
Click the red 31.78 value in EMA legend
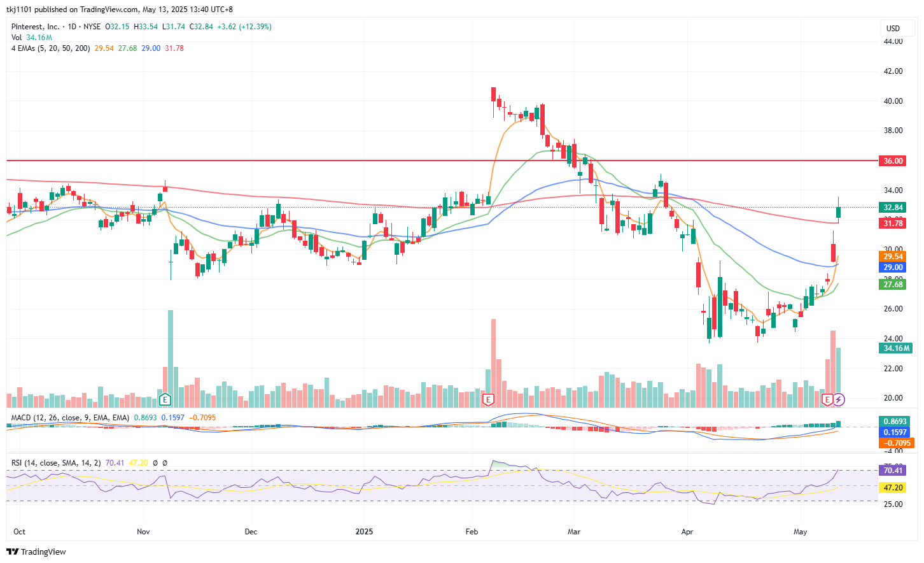click(x=174, y=48)
